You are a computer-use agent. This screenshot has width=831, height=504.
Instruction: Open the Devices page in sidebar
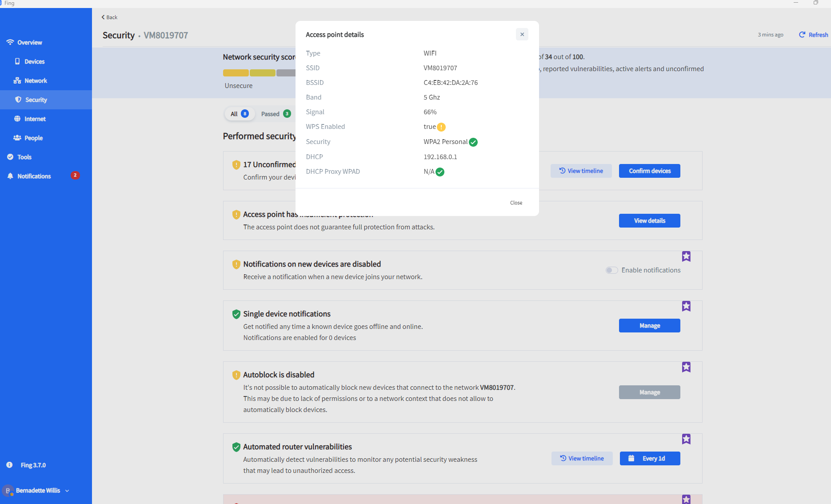[34, 62]
